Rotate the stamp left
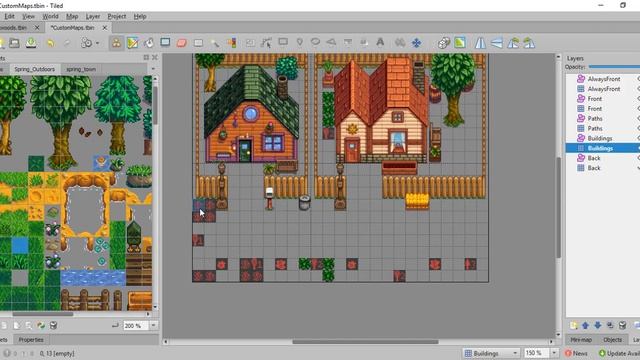Screen dimensions: 640x360 click(x=513, y=43)
